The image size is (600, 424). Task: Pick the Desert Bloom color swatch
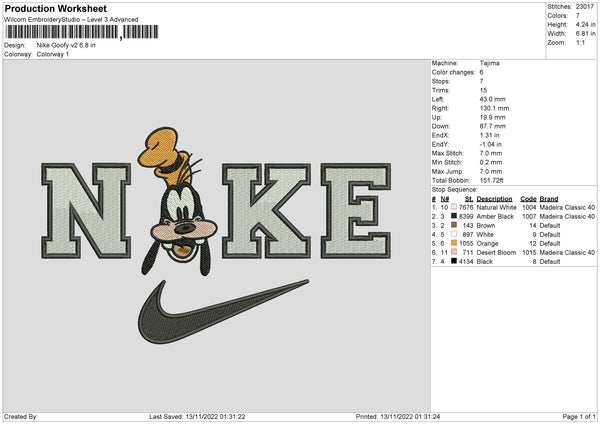[454, 252]
